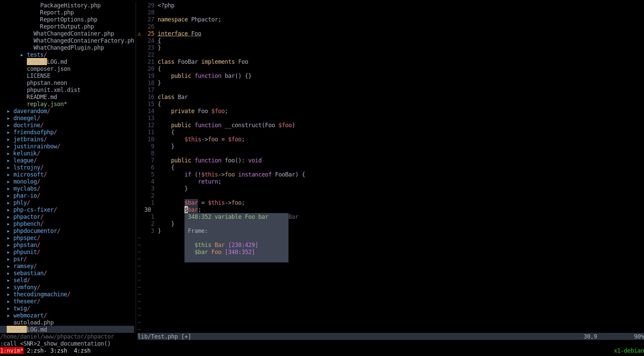
Task: Open composer.json in the file tree
Action: 49,69
